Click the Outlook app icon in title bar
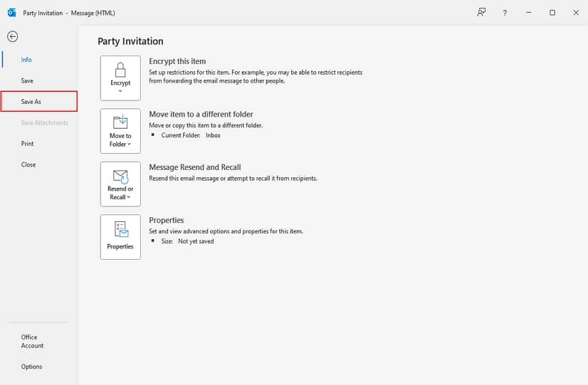 (11, 12)
